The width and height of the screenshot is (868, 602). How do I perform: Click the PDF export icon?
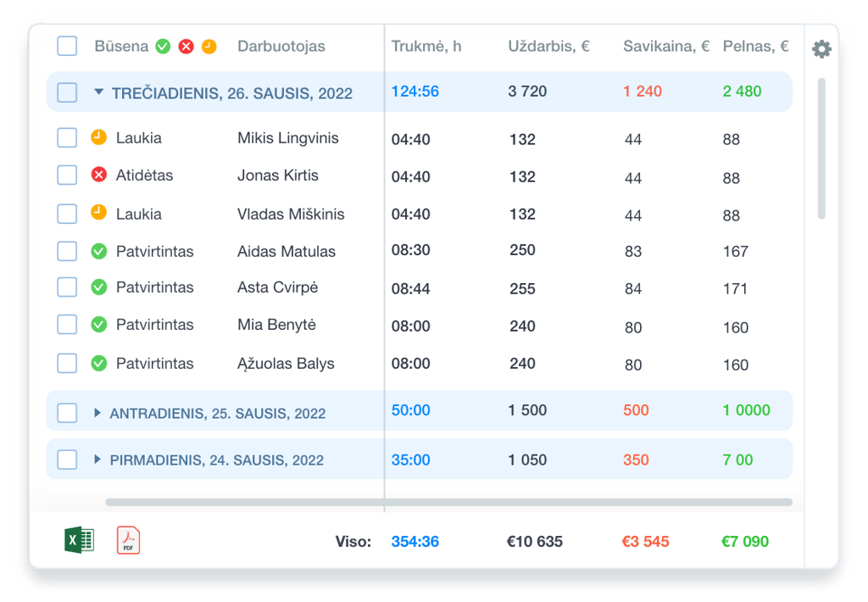pos(128,540)
